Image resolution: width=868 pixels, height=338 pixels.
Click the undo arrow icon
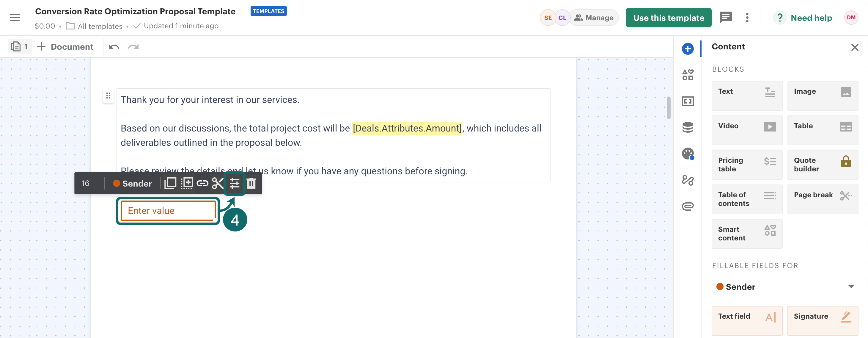(x=114, y=46)
